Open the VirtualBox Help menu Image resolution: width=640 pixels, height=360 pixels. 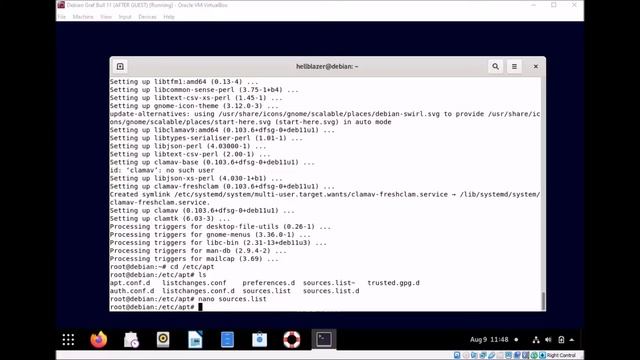tap(169, 17)
